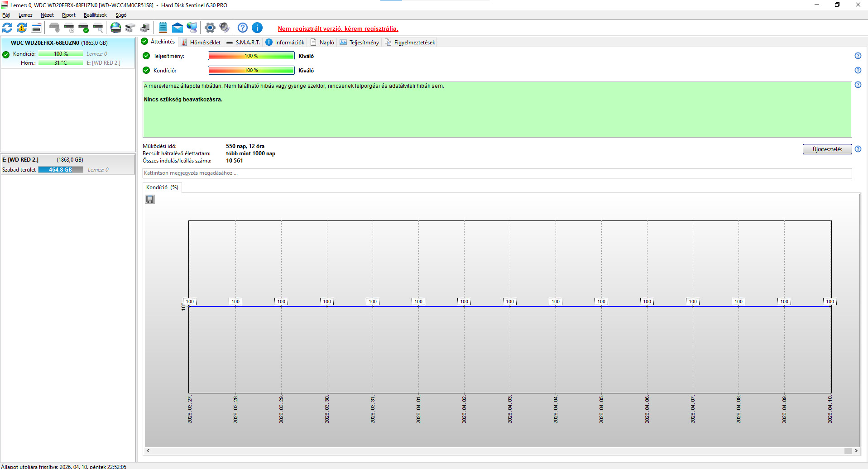Switch to the Hőmérséklet tab
868x469 pixels.
click(201, 42)
